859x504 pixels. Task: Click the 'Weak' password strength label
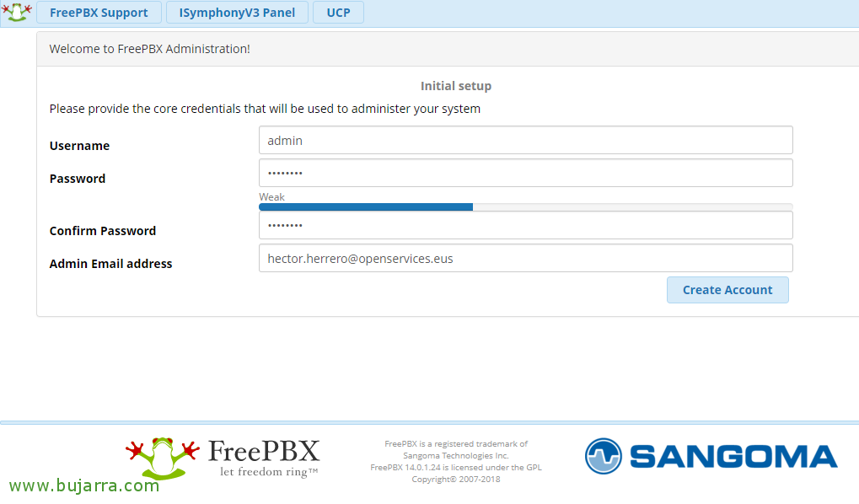pos(271,196)
